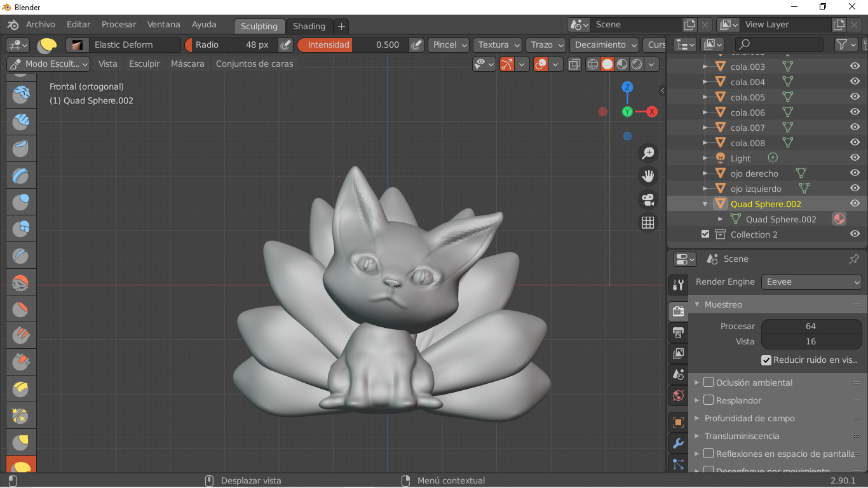Open the Esculpir viewport menu
This screenshot has height=488, width=868.
pyautogui.click(x=144, y=64)
